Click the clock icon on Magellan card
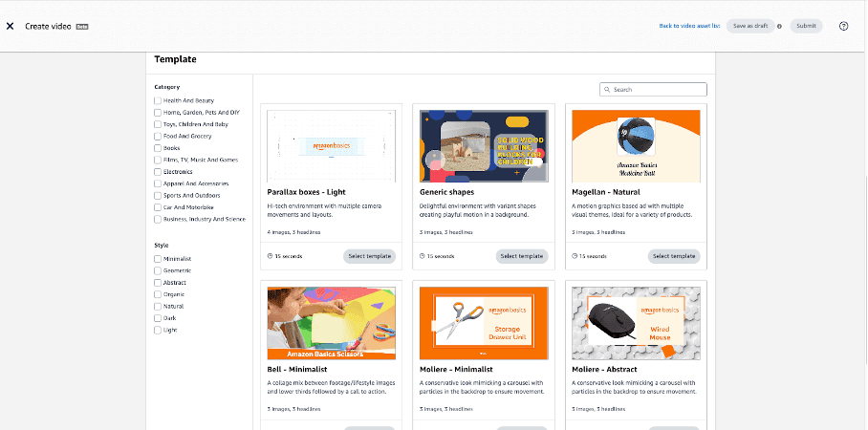The height and width of the screenshot is (430, 868). [x=575, y=256]
